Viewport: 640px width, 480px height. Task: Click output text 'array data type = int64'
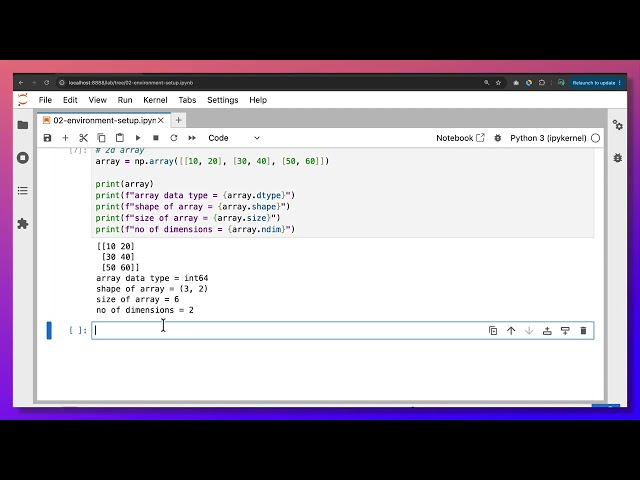[152, 278]
